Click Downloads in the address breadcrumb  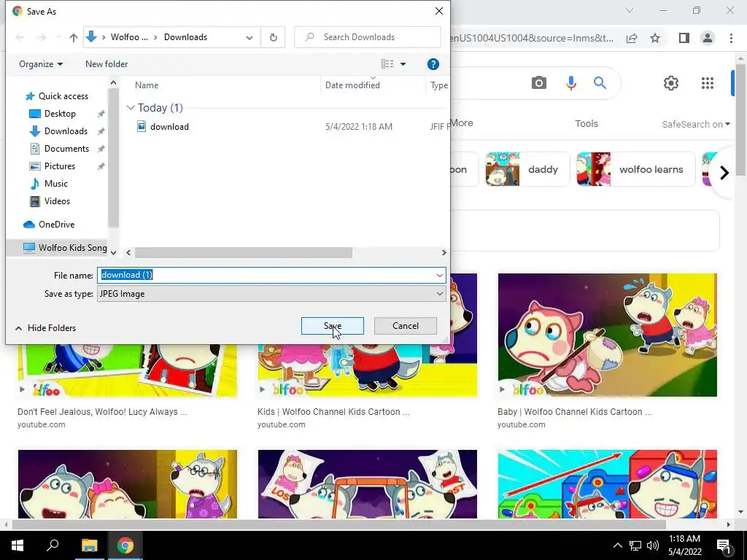click(x=185, y=37)
